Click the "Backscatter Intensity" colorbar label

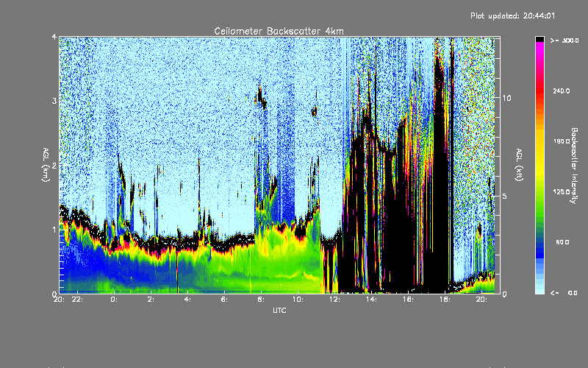tap(574, 166)
